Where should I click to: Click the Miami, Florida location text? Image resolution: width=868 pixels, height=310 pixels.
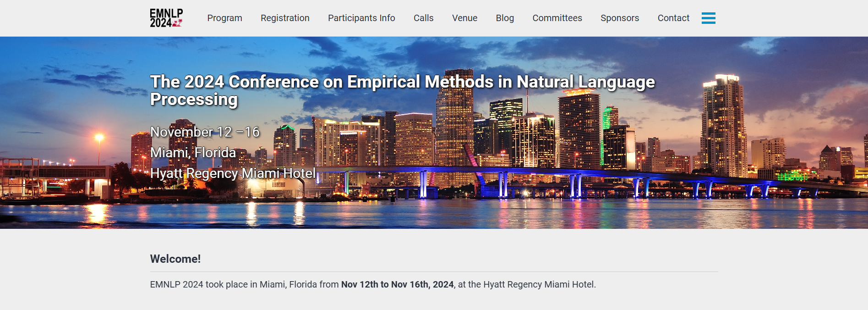pos(193,153)
